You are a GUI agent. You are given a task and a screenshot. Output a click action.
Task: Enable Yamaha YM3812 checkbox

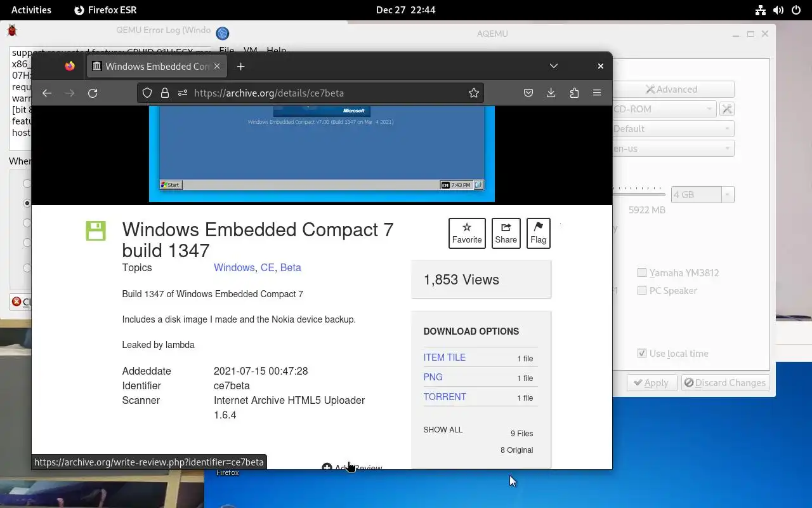[x=642, y=272]
